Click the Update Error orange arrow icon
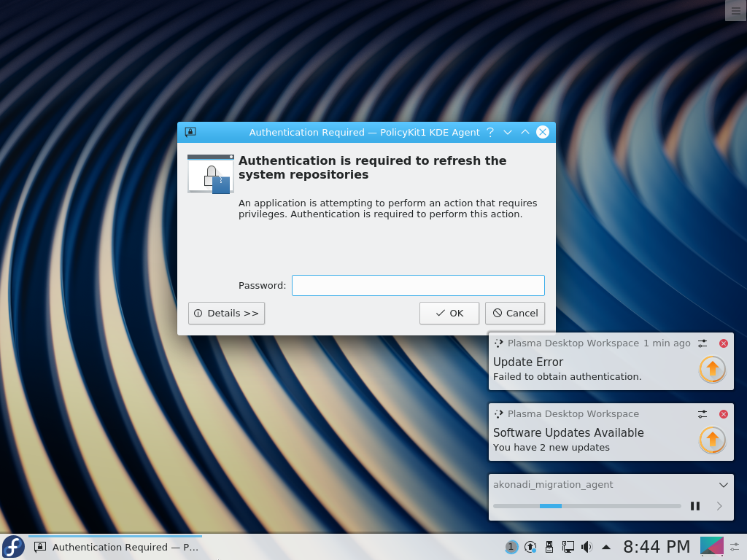Image resolution: width=747 pixels, height=560 pixels. [712, 369]
